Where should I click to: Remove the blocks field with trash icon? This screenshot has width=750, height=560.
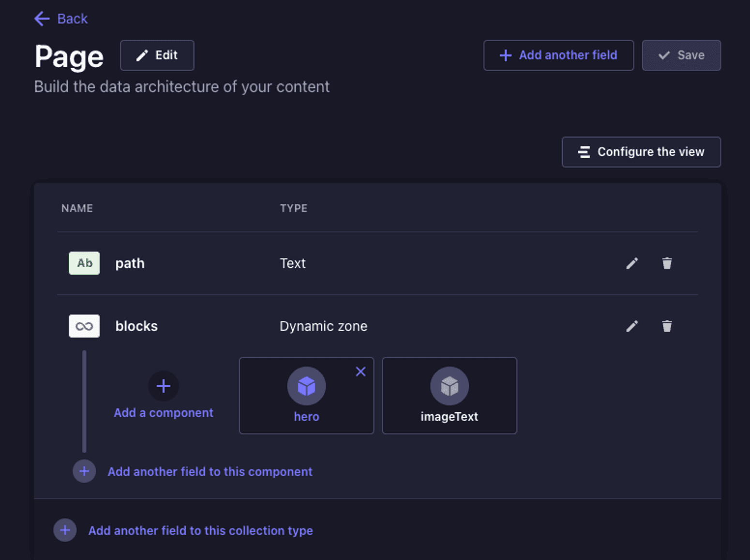point(667,326)
